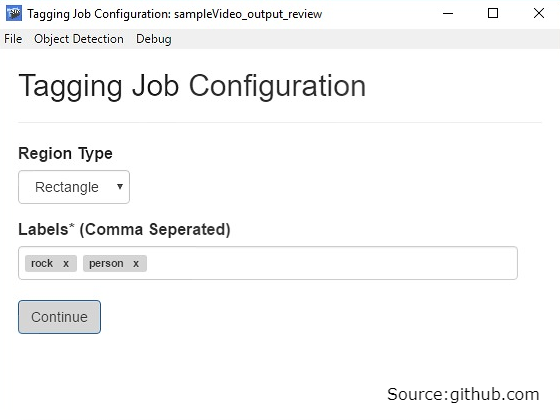
Task: Minimize the Tagging Job Configuration window
Action: click(448, 14)
